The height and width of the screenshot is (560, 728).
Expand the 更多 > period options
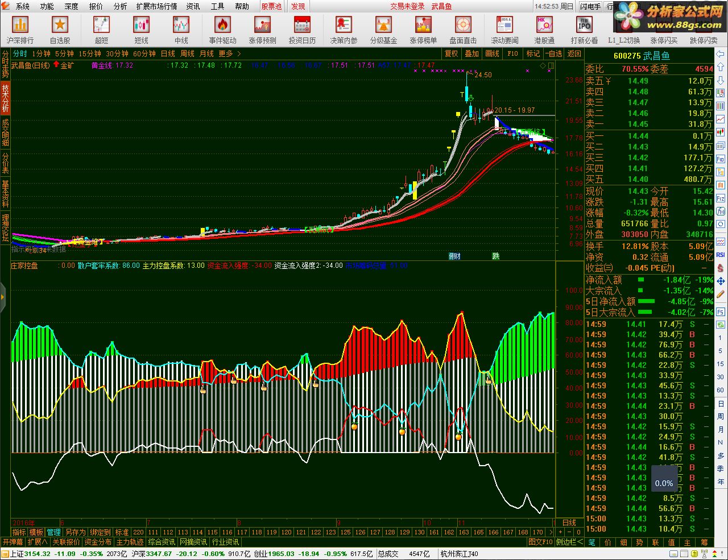[x=230, y=53]
